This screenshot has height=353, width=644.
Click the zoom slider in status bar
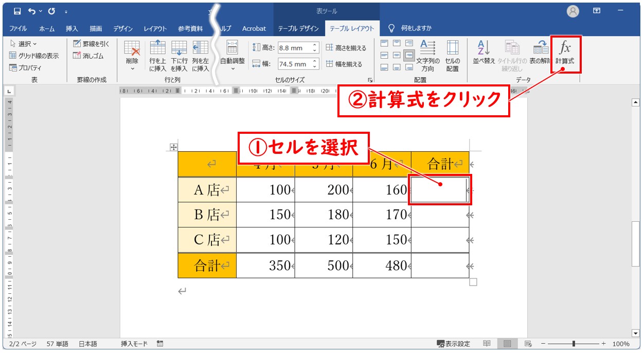click(x=574, y=344)
